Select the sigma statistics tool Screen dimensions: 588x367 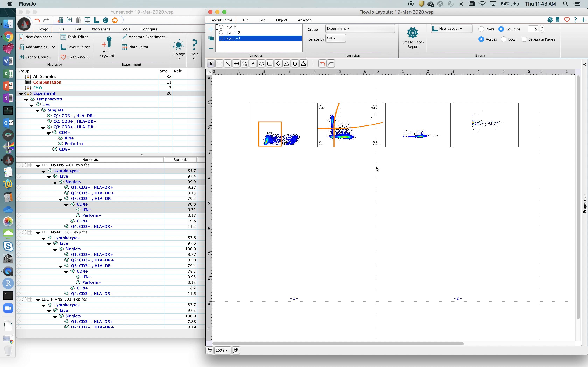coord(295,64)
